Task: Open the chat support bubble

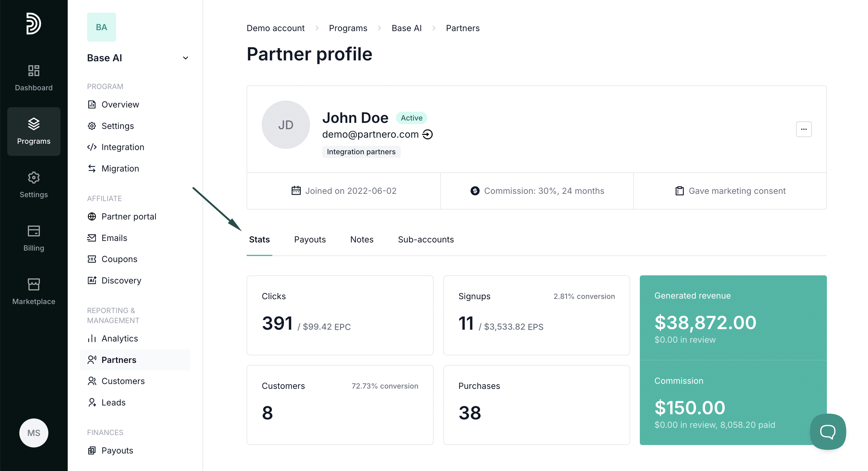Action: [827, 431]
